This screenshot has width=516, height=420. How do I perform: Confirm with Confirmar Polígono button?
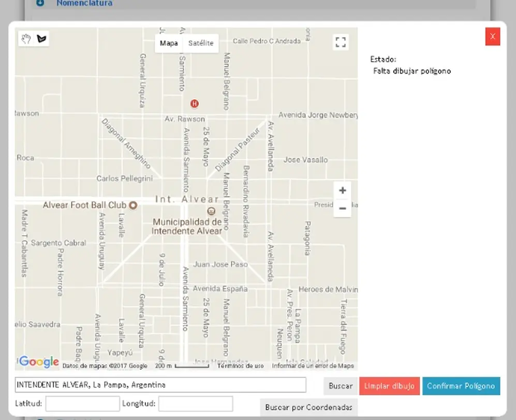[x=461, y=386]
